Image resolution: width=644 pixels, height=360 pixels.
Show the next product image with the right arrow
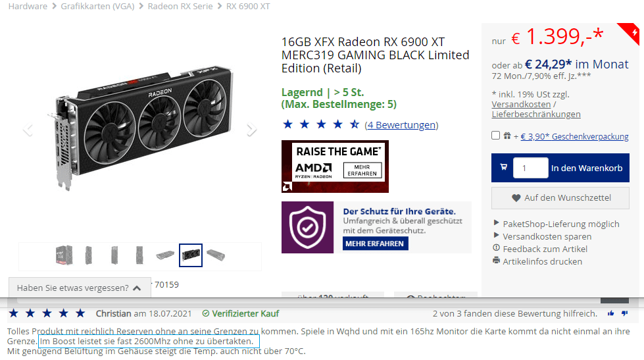(251, 130)
